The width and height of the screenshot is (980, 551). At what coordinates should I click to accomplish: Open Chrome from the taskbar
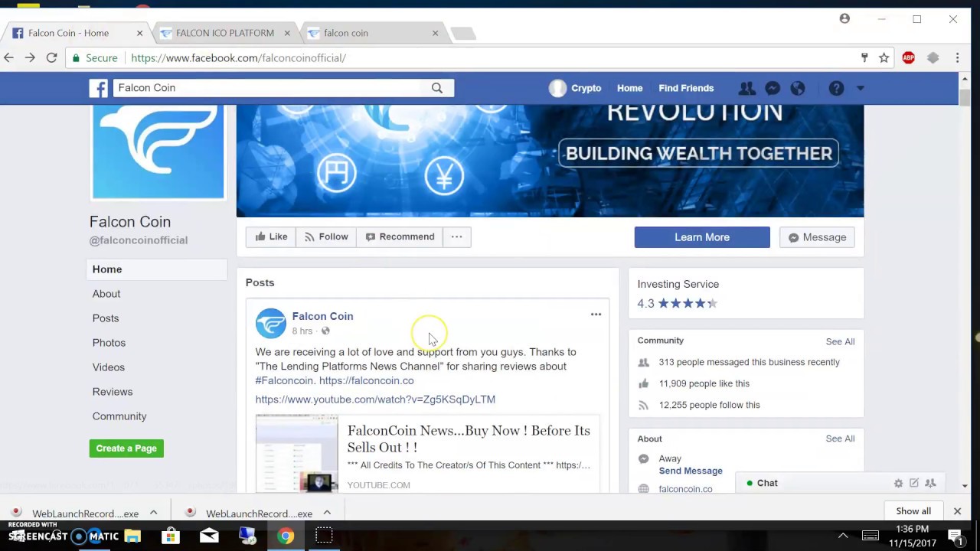(x=286, y=536)
